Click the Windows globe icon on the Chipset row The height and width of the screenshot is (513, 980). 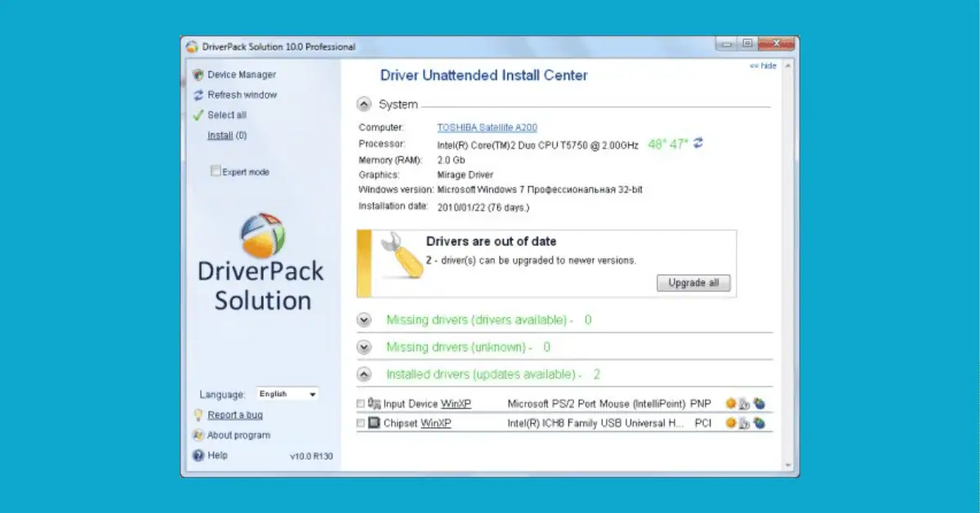point(758,423)
